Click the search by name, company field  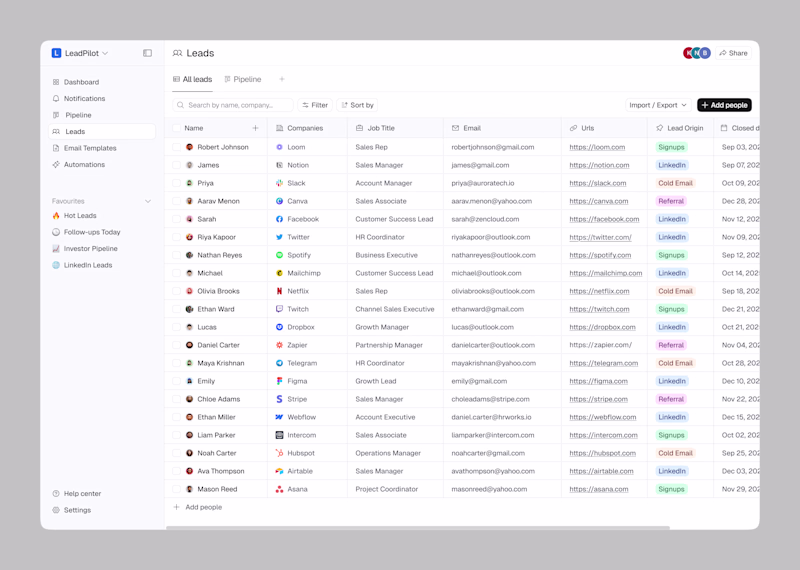pyautogui.click(x=233, y=105)
